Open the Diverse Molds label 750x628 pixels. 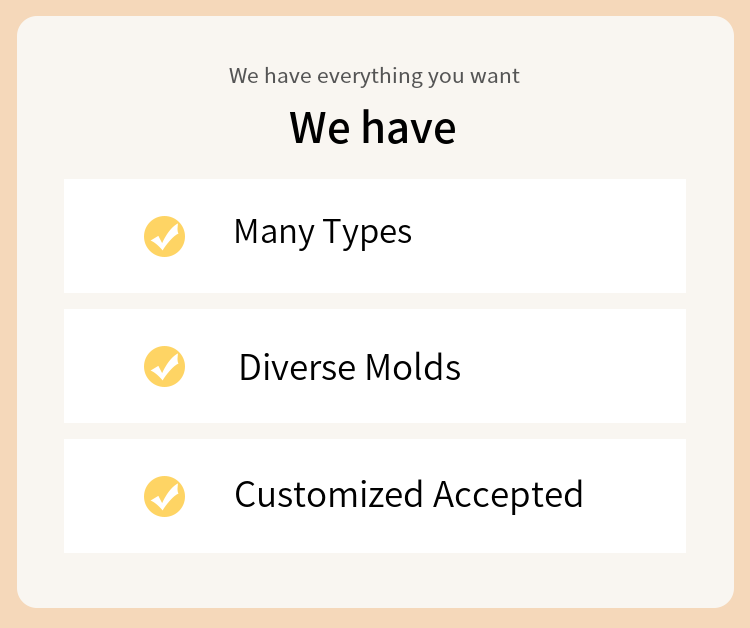pyautogui.click(x=350, y=367)
